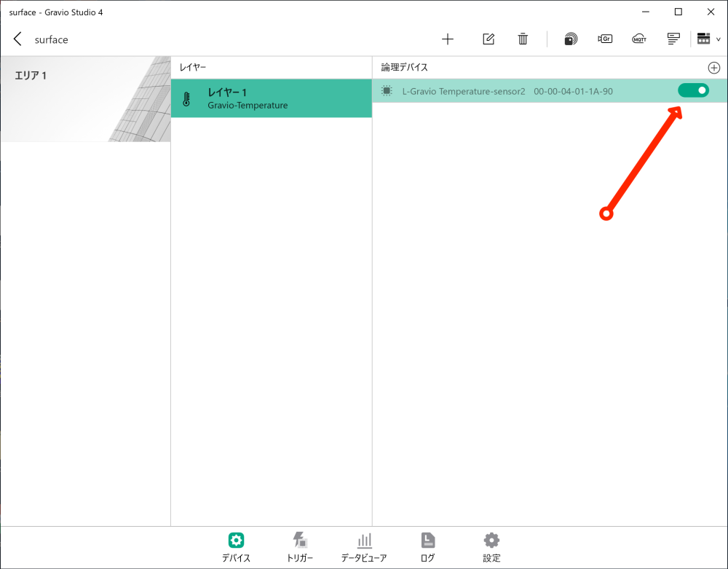Click the trash delete icon
This screenshot has height=569, width=728.
coord(523,39)
